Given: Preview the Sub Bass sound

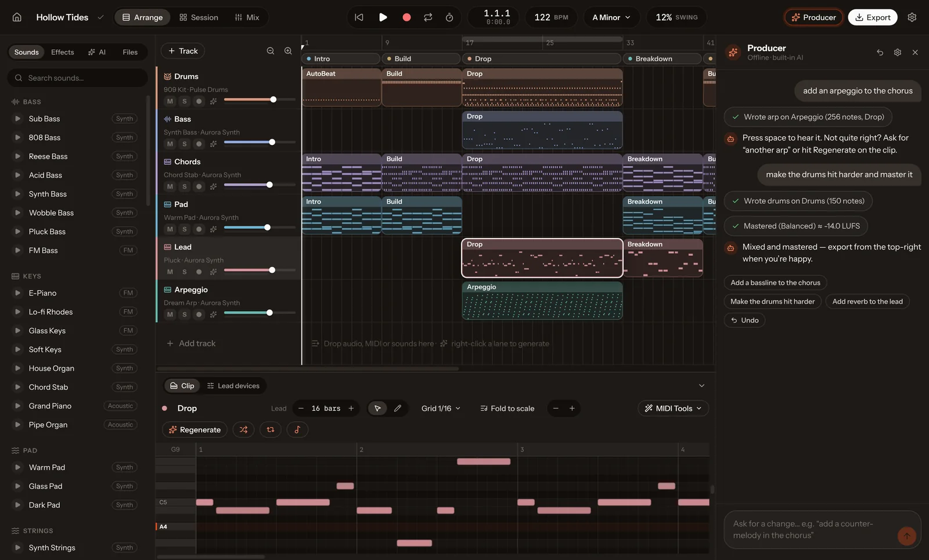Looking at the screenshot, I should coord(17,119).
